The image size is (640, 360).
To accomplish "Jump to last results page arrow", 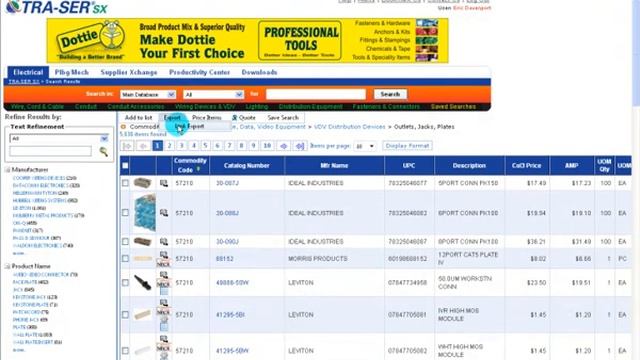I will click(x=300, y=146).
